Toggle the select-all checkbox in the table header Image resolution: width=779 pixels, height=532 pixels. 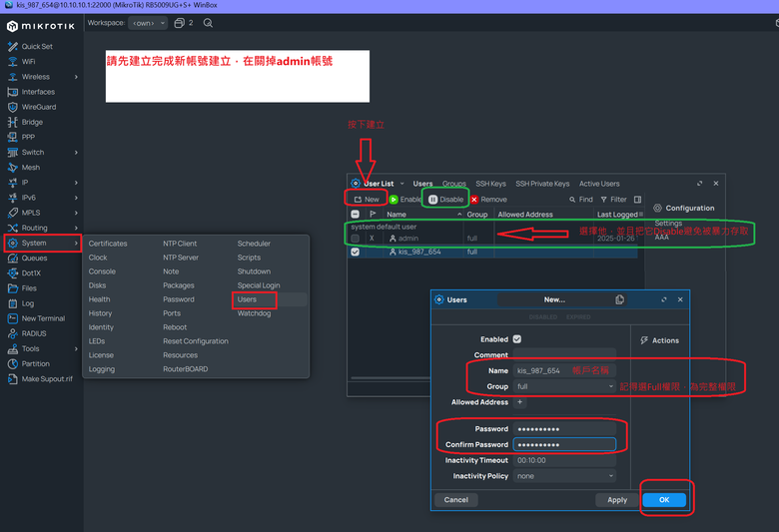pos(355,214)
